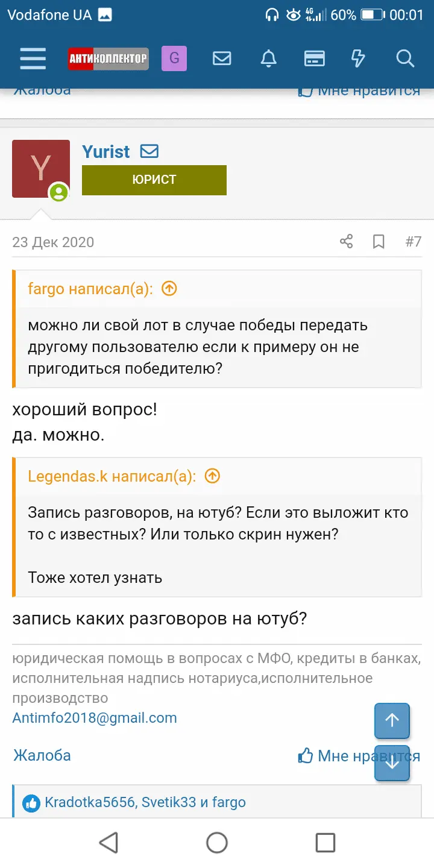Tap the Антиколлектор logo
This screenshot has width=434, height=868.
(108, 58)
